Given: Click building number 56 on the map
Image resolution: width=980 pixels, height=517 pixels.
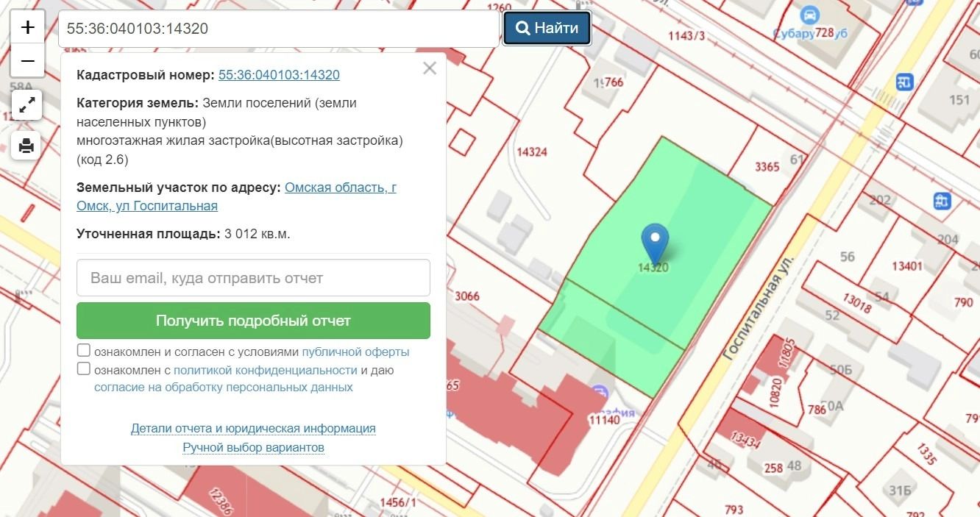Looking at the screenshot, I should pyautogui.click(x=848, y=257).
